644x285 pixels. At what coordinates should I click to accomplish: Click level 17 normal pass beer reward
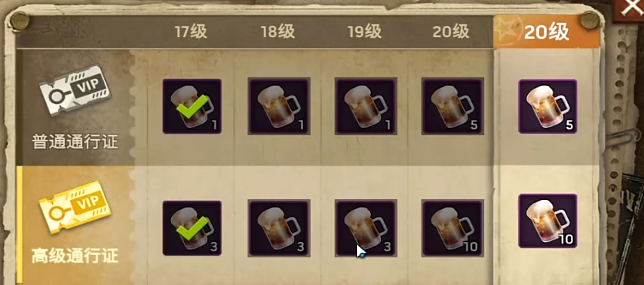click(x=191, y=106)
